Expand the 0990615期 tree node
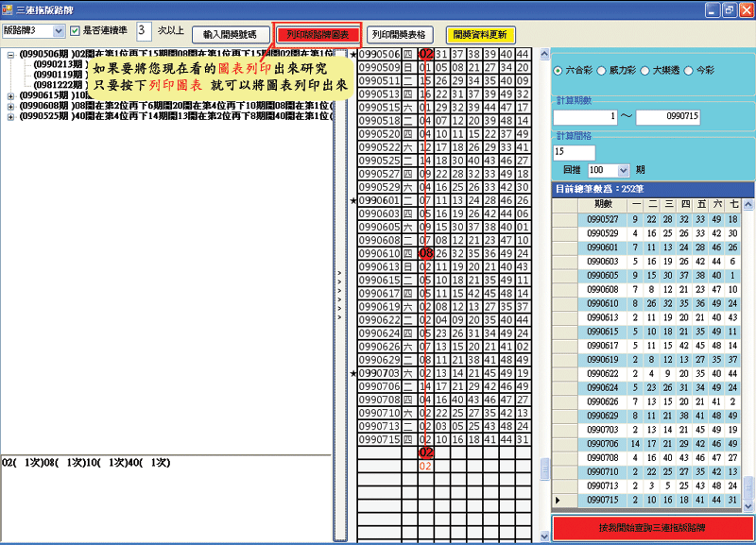This screenshot has height=545, width=756. click(10, 95)
